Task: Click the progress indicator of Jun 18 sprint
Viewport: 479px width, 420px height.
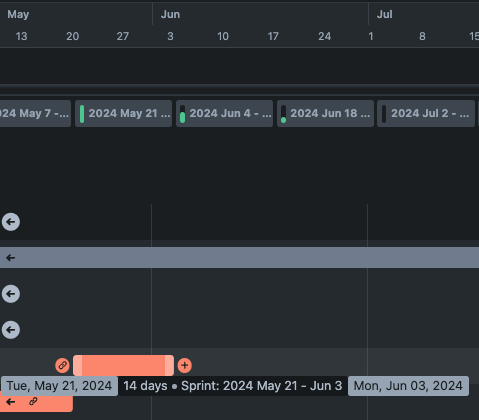Action: (x=283, y=114)
